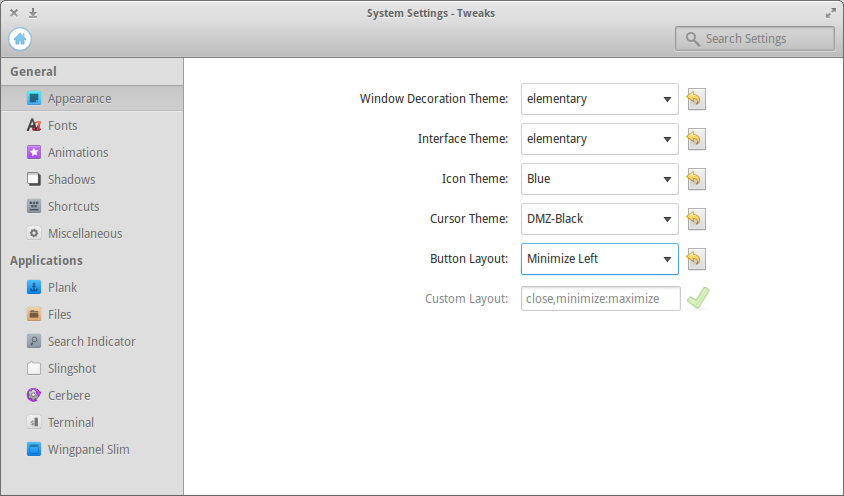Open Window Decoration Theme dropdown

click(x=600, y=99)
